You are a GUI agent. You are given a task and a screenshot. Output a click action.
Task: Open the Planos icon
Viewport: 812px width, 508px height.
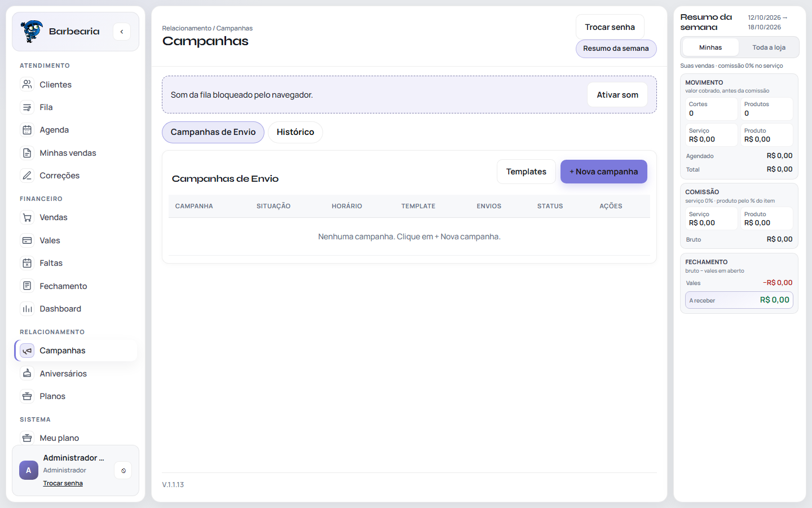(27, 396)
